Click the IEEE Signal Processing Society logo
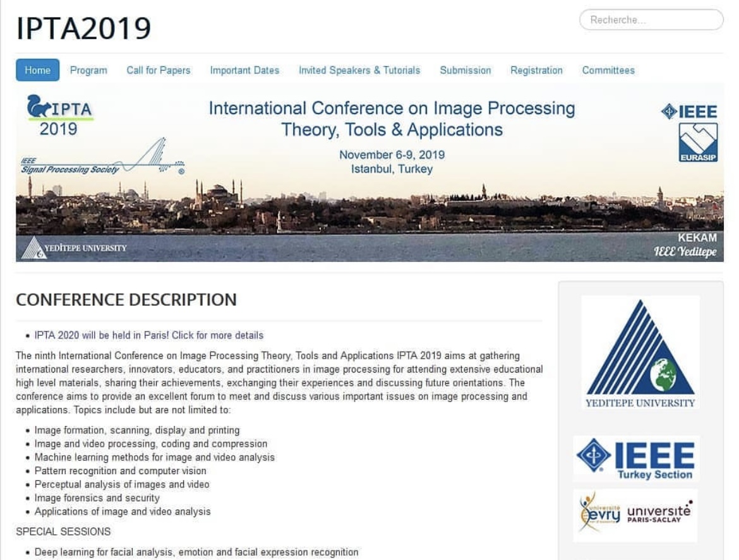Viewport: 739px width, 560px height. pos(102,158)
